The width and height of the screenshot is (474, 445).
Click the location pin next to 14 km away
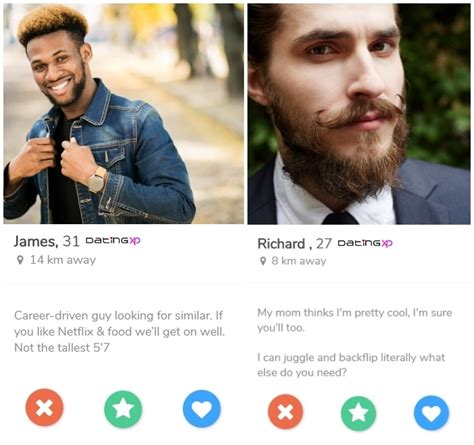pyautogui.click(x=20, y=260)
